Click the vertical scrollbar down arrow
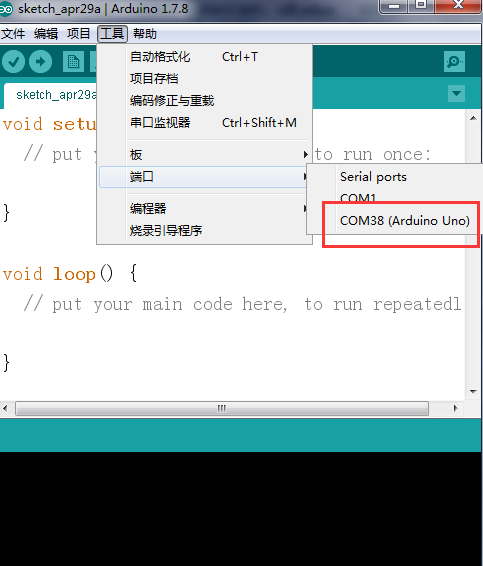This screenshot has height=566, width=483. click(x=473, y=392)
